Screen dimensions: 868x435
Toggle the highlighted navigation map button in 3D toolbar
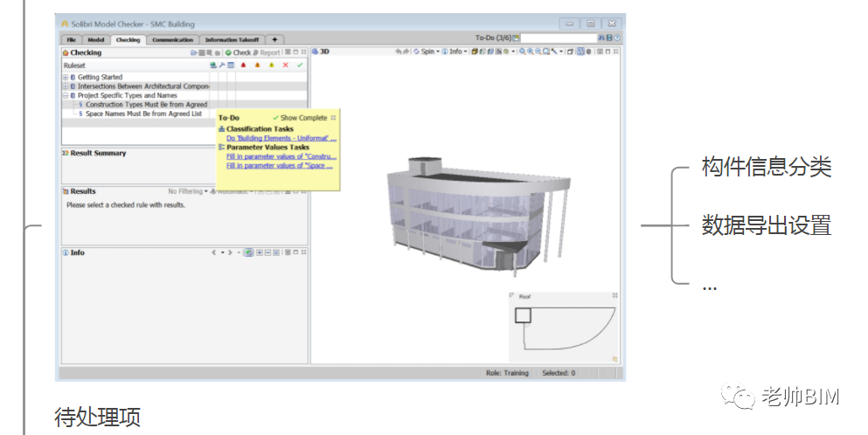point(580,52)
